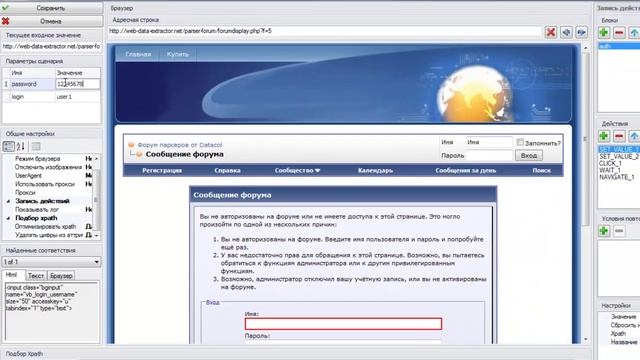Open Регистрация in forum navbar
The image size is (640, 360).
[x=162, y=171]
